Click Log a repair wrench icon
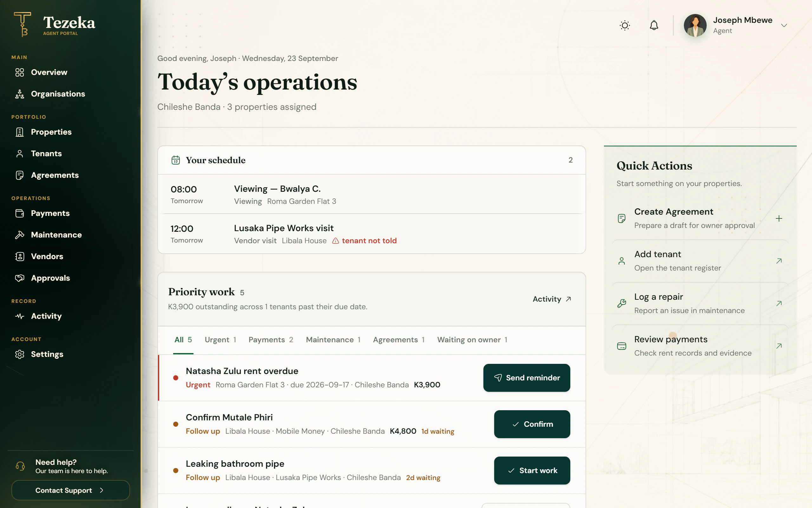The height and width of the screenshot is (508, 812). (621, 304)
